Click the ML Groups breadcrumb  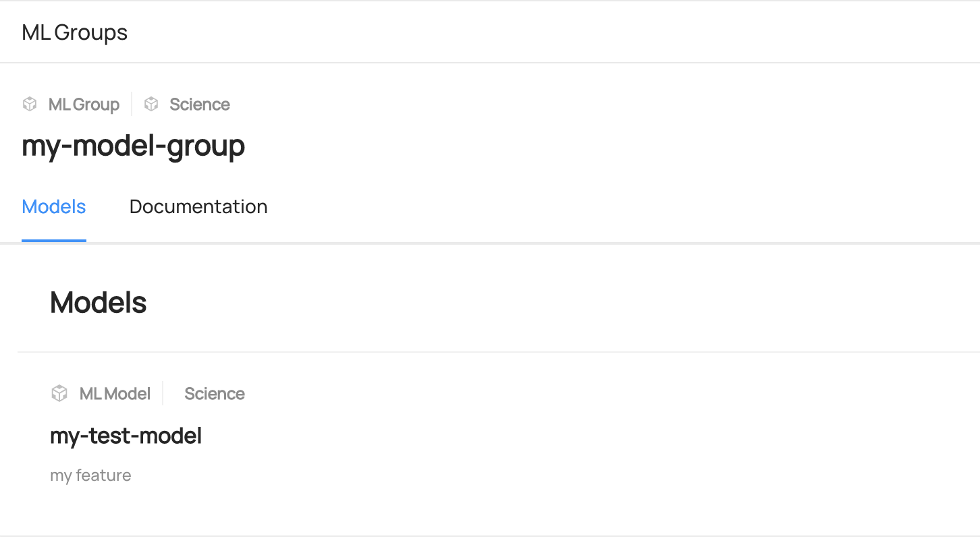(x=75, y=32)
